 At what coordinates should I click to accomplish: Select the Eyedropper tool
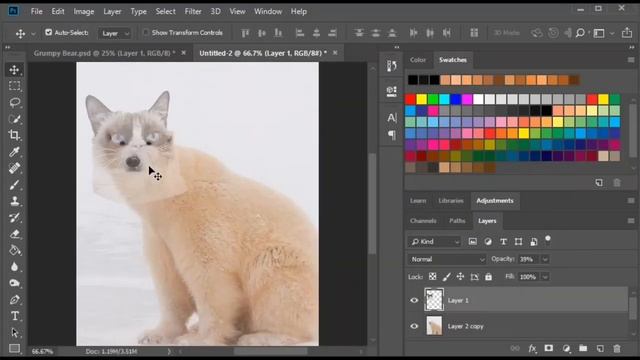click(14, 152)
